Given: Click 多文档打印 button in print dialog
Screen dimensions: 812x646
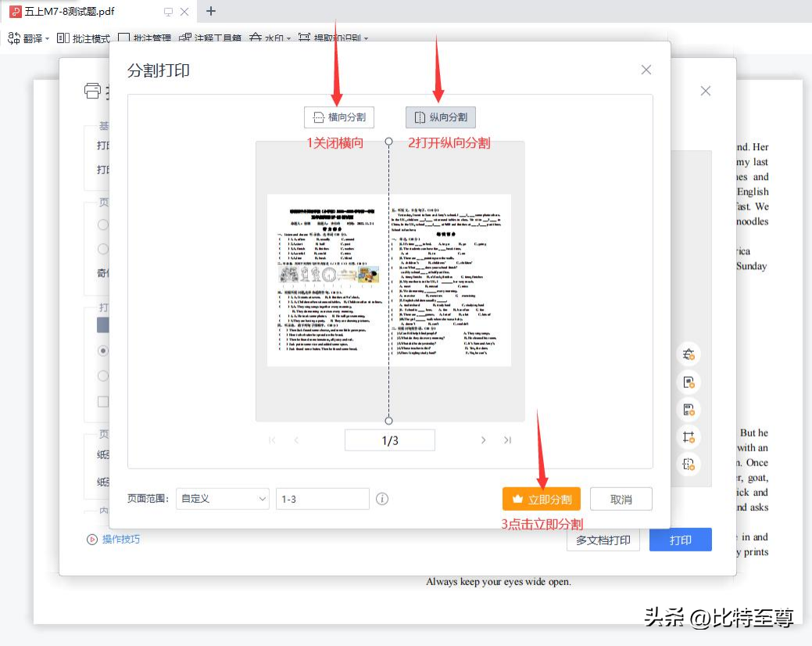Looking at the screenshot, I should (x=603, y=540).
